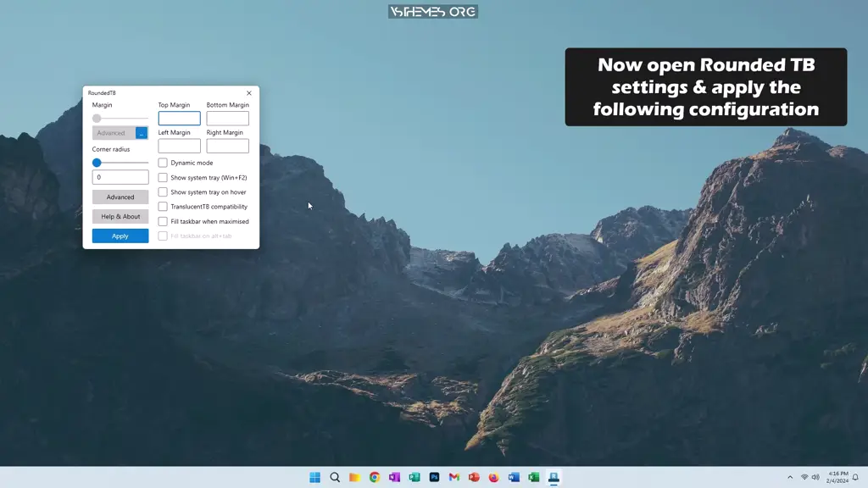The image size is (868, 488).
Task: Enable TranslucentTB compatibility
Action: [x=162, y=207]
